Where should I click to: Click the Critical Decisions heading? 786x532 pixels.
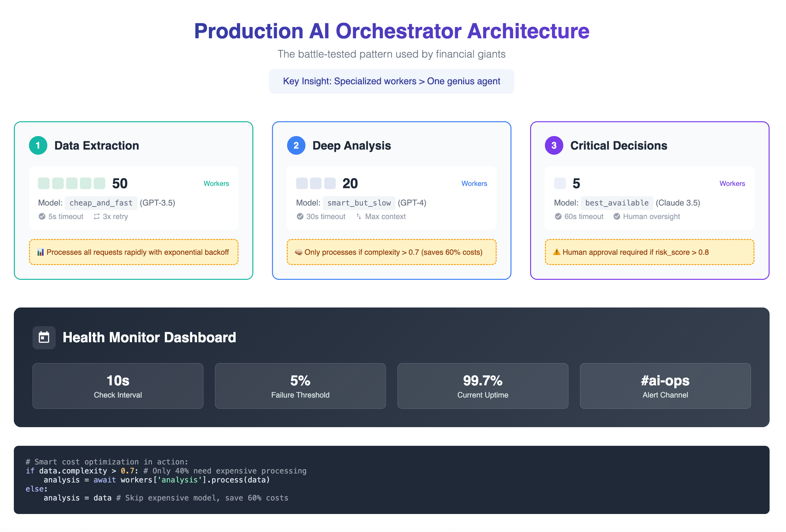[619, 146]
